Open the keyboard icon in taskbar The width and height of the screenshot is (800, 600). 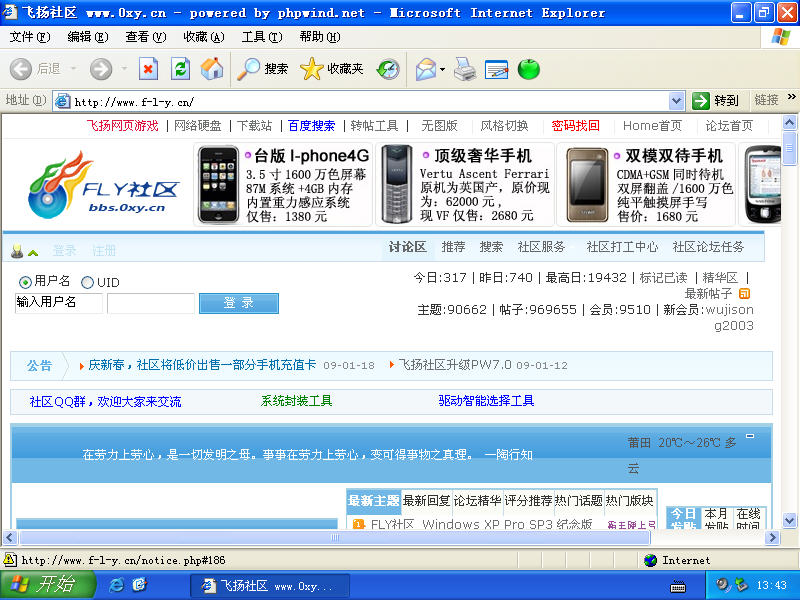coord(678,587)
